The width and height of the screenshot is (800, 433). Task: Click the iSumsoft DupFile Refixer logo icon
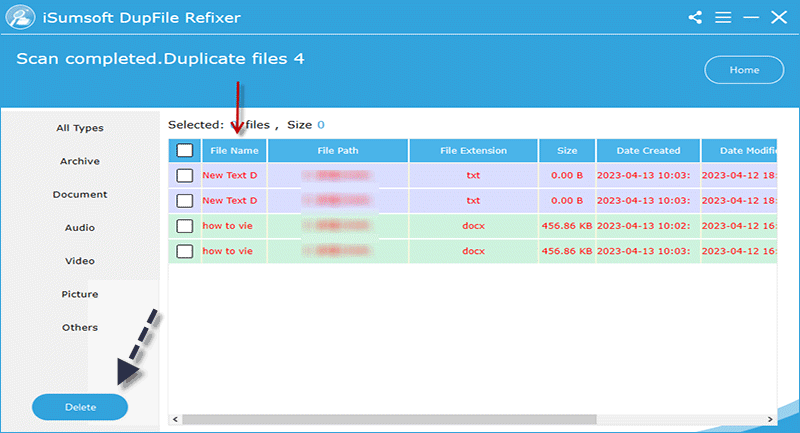(x=20, y=17)
